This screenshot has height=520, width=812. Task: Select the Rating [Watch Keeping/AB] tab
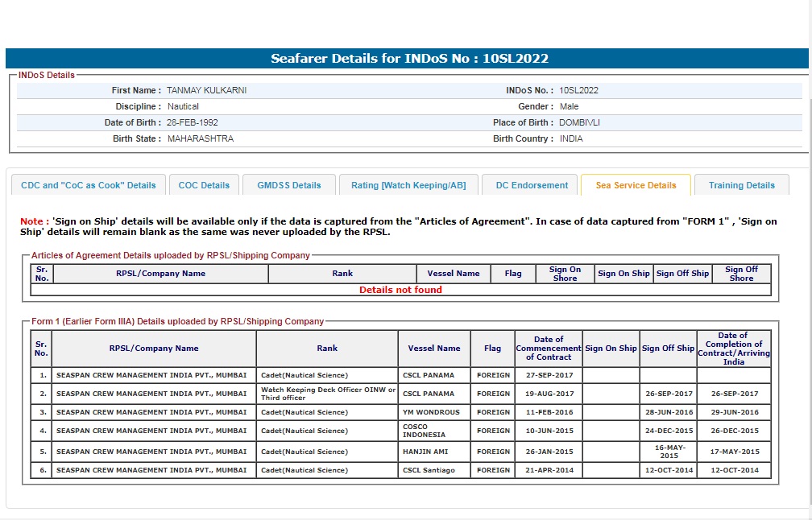[x=408, y=185]
